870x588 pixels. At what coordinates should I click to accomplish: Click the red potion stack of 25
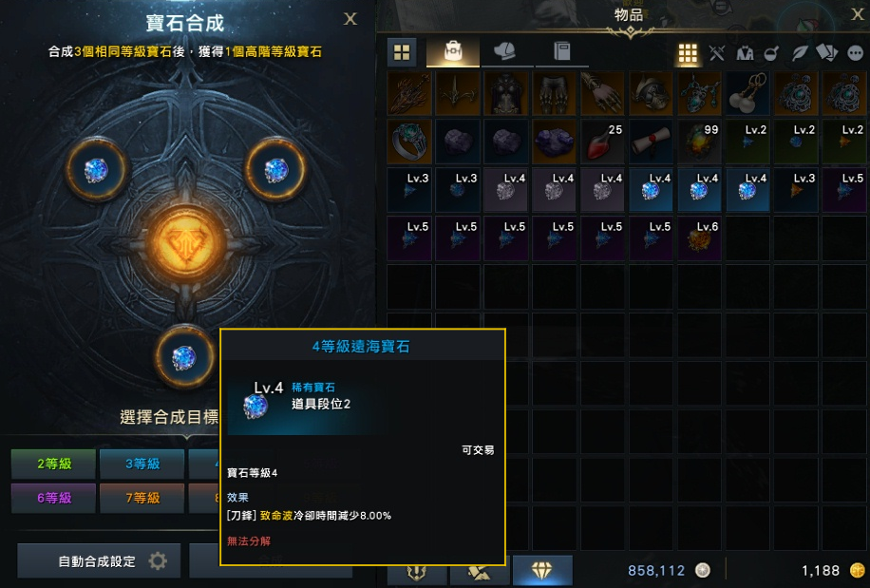tap(602, 142)
